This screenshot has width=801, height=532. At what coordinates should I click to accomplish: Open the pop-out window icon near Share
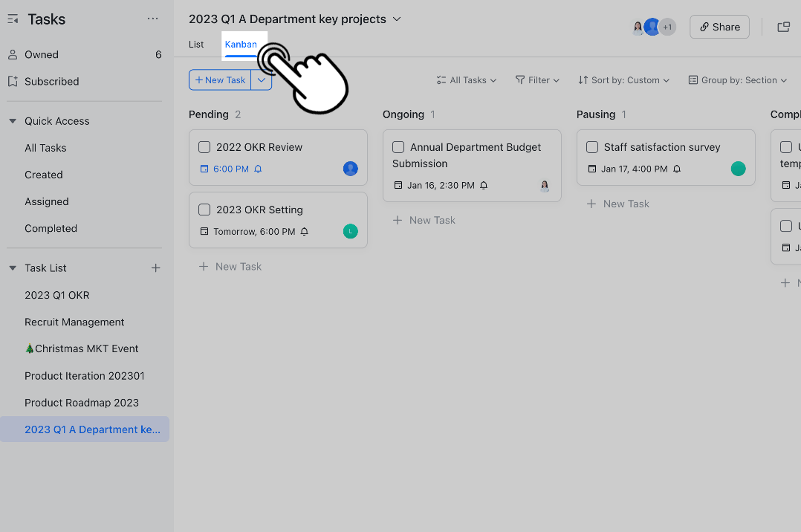(x=783, y=27)
